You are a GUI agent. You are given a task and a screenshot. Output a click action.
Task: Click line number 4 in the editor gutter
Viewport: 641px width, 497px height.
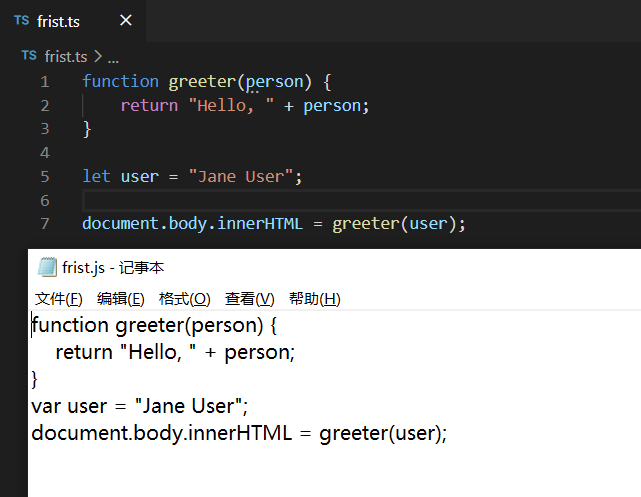(x=45, y=152)
